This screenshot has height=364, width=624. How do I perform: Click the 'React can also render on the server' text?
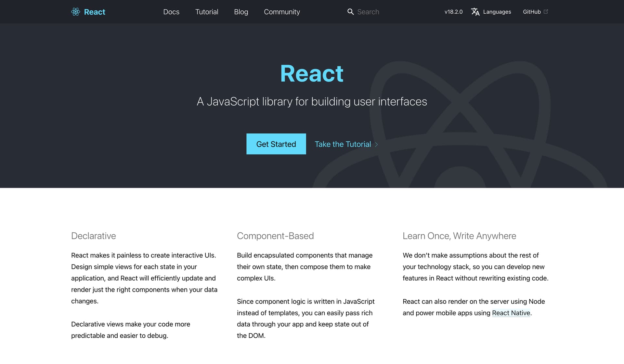474,307
